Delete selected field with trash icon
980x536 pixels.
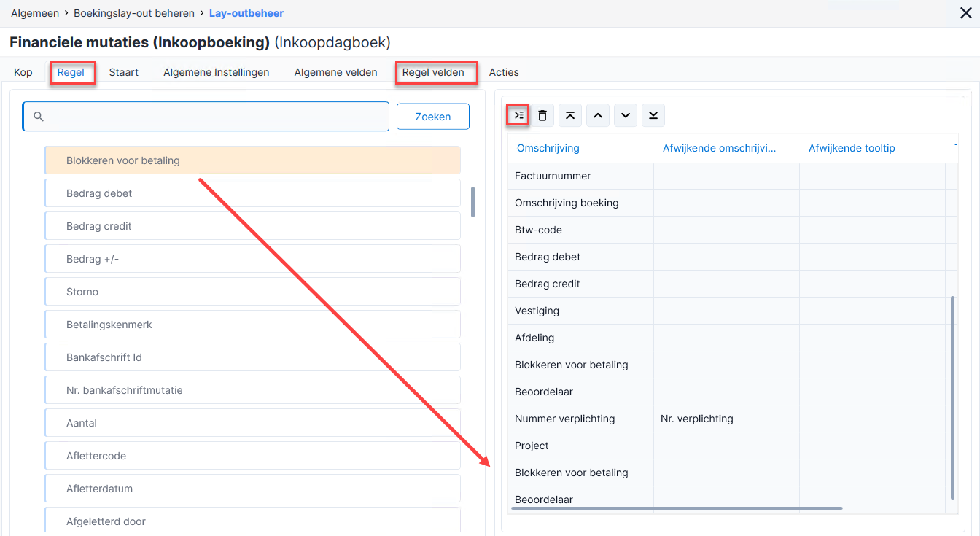coord(542,115)
